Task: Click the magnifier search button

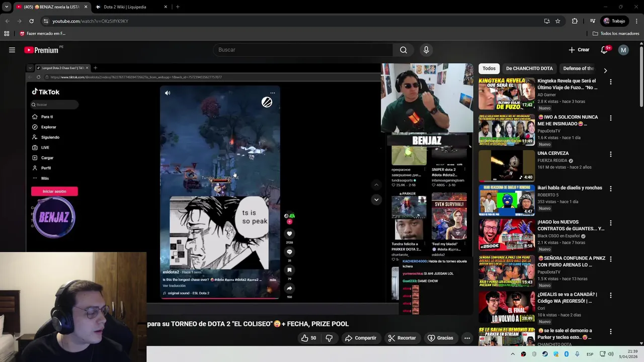Action: click(x=404, y=50)
